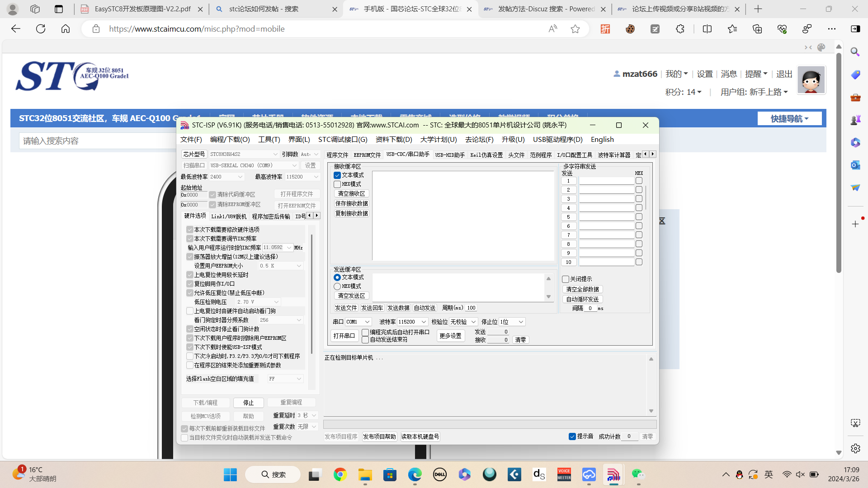The width and height of the screenshot is (868, 488).
Task: Open Edge sidebar search icon
Action: [855, 52]
